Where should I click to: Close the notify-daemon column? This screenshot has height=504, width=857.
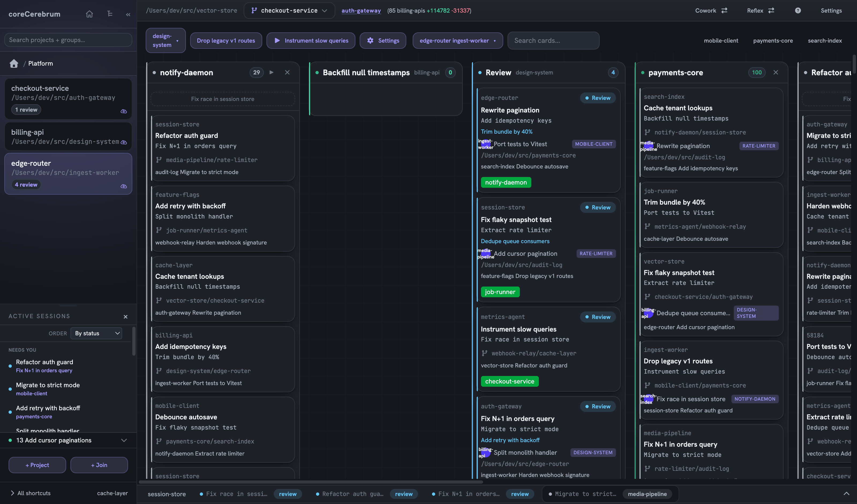(287, 72)
